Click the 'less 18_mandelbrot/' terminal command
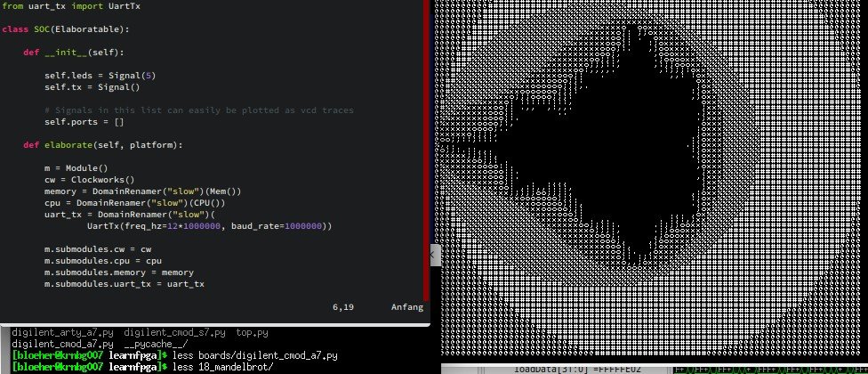Viewport: 868px width, 374px height. click(x=223, y=368)
